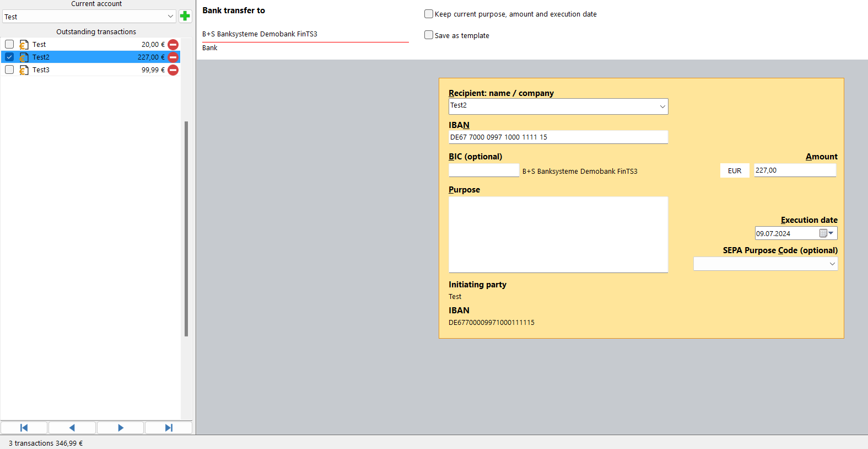Uncheck the Test2 transaction checkbox

click(9, 57)
